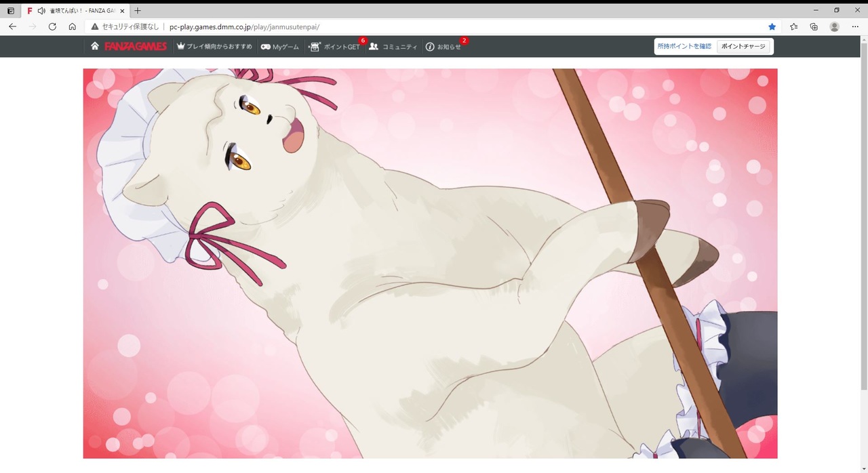This screenshot has height=473, width=868.
Task: Select the 雀娘てんぱい browser tab
Action: (75, 11)
